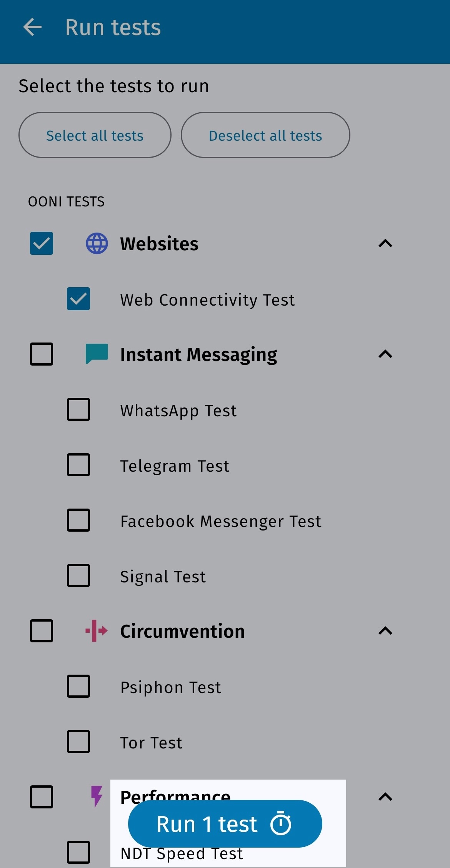Tap the back arrow icon
Image resolution: width=450 pixels, height=868 pixels.
tap(32, 27)
